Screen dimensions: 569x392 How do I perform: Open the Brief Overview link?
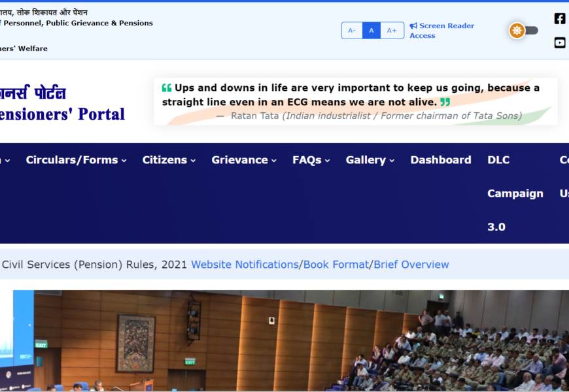[x=411, y=265]
